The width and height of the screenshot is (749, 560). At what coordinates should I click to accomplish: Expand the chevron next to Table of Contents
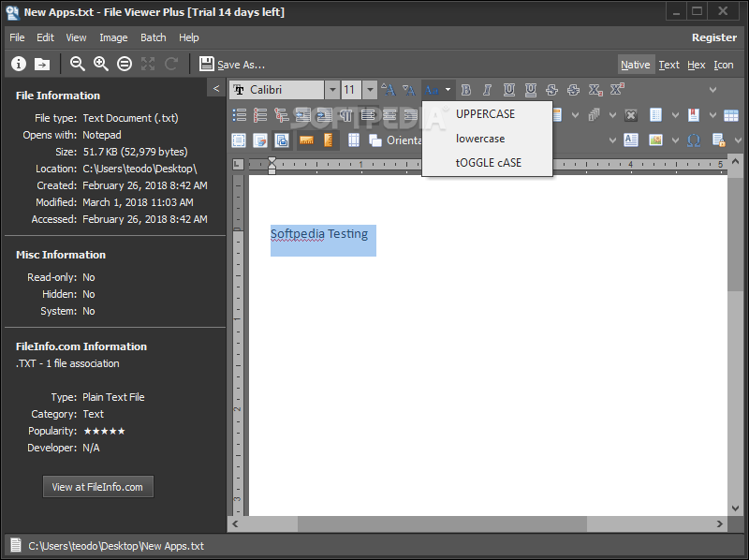tap(675, 115)
